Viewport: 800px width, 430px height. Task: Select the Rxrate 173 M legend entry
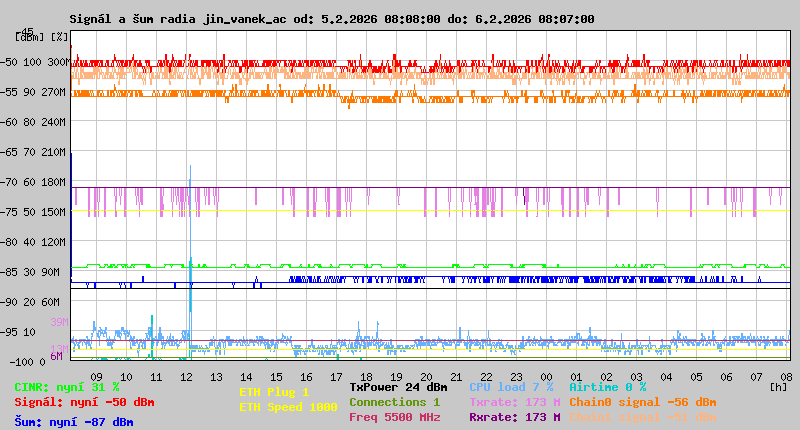(x=514, y=417)
